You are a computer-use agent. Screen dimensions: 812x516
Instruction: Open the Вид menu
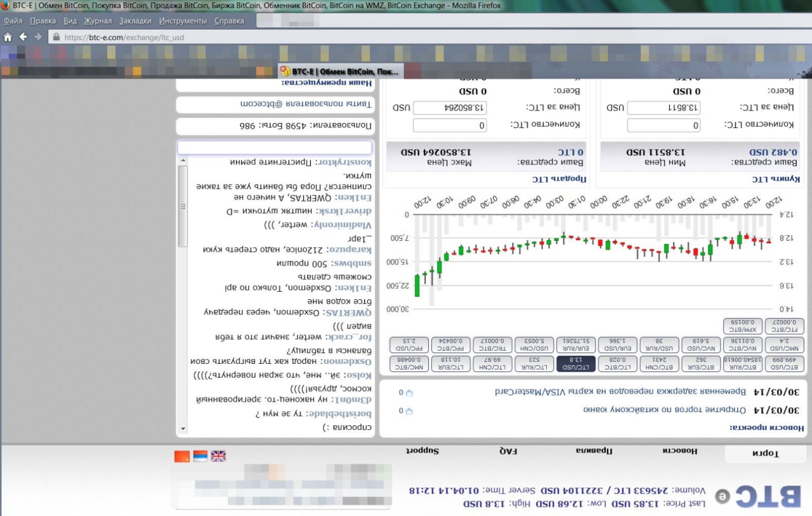coord(70,20)
